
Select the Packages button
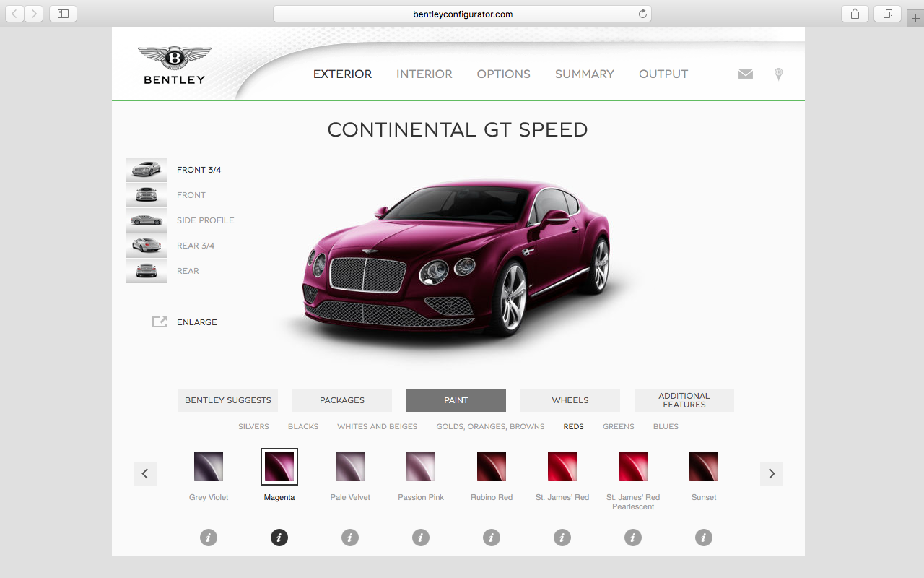point(342,400)
